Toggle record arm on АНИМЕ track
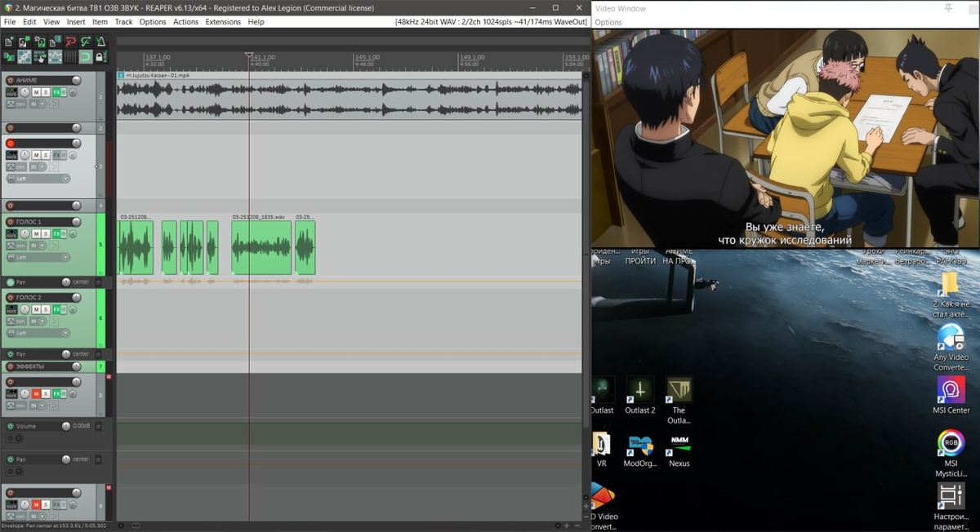The image size is (980, 532). coord(10,80)
